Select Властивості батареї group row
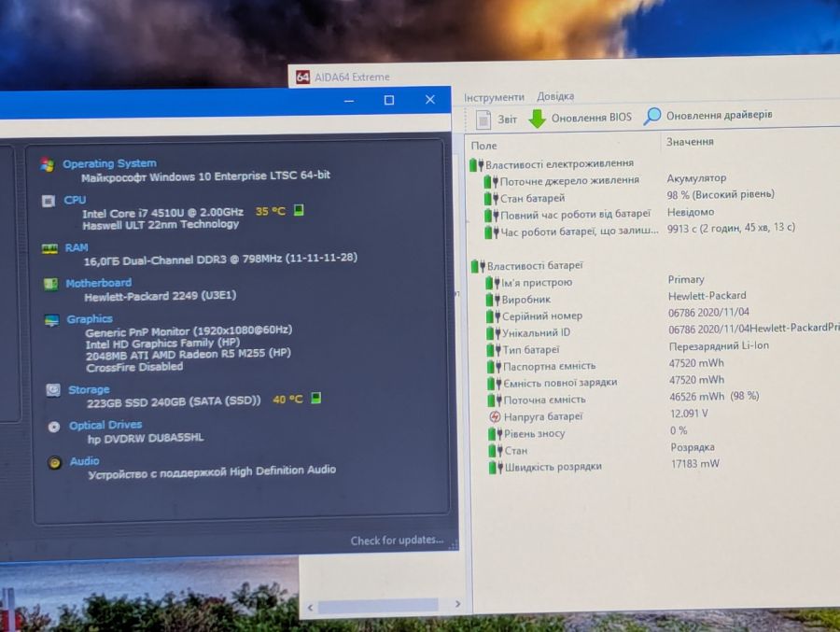 [x=527, y=265]
